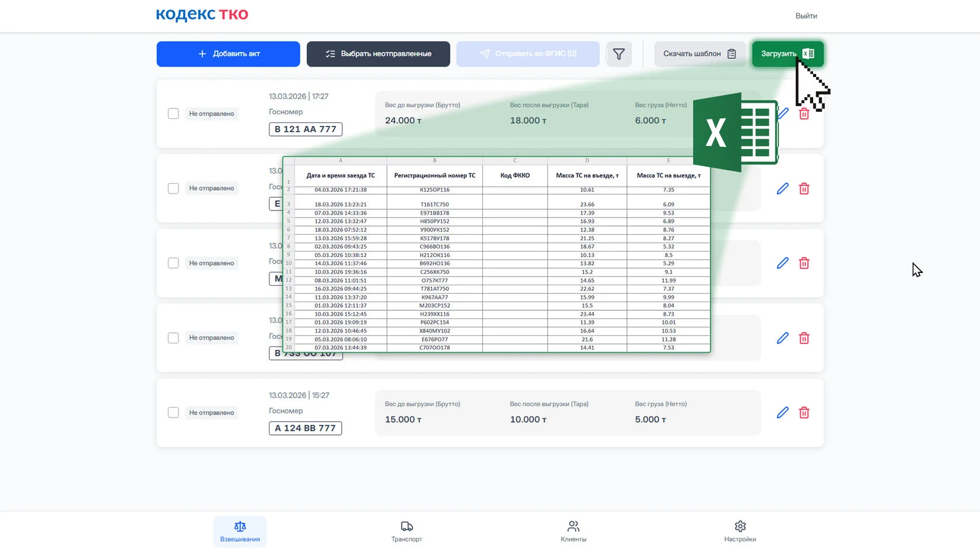Open the Взвешивания tab

click(240, 531)
